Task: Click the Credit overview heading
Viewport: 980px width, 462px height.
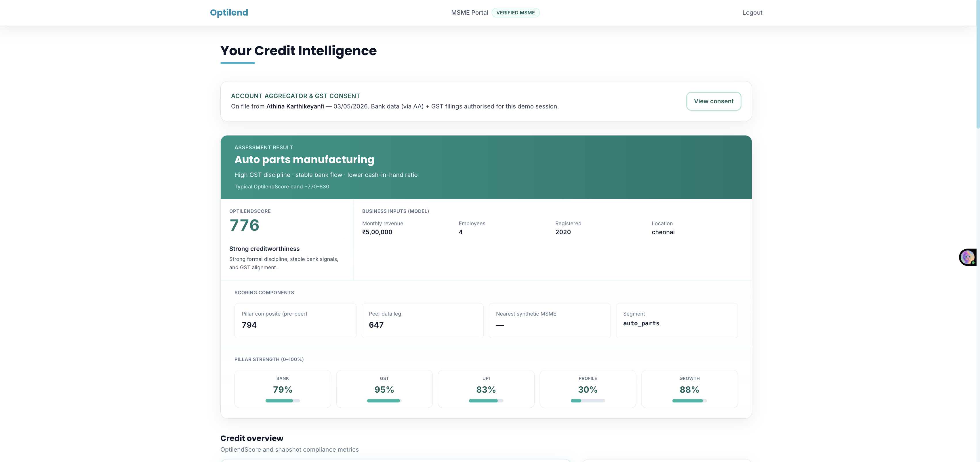Action: pos(252,438)
